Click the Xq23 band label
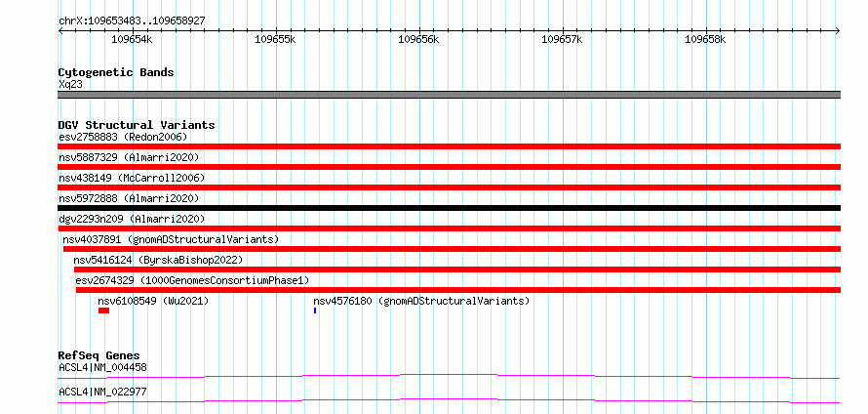 [x=70, y=84]
